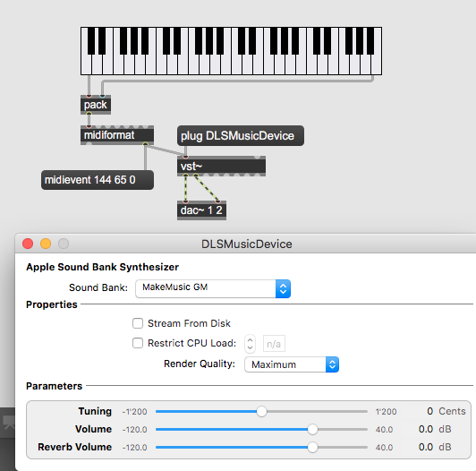Click the DLSMusicDevice window title
Screen dimensions: 476x471
coord(247,244)
